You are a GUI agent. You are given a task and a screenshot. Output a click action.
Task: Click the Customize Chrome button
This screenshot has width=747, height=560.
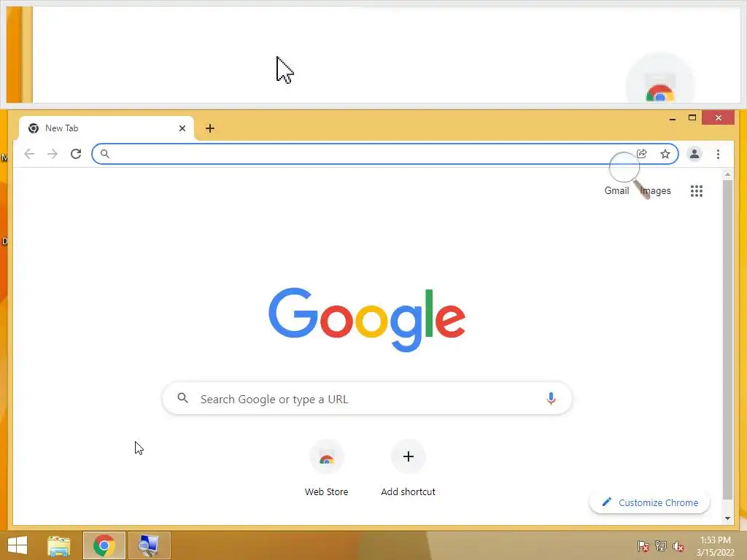[x=650, y=502]
